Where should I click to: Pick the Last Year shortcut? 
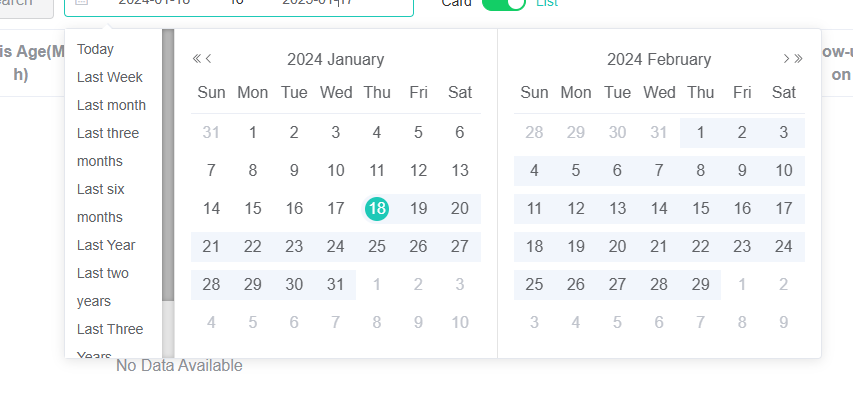[x=106, y=245]
